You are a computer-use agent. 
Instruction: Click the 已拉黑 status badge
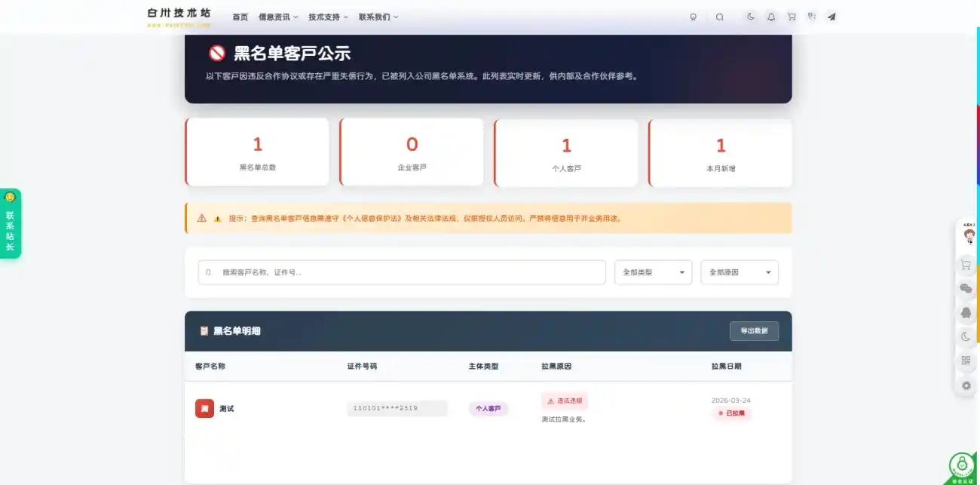(x=730, y=413)
